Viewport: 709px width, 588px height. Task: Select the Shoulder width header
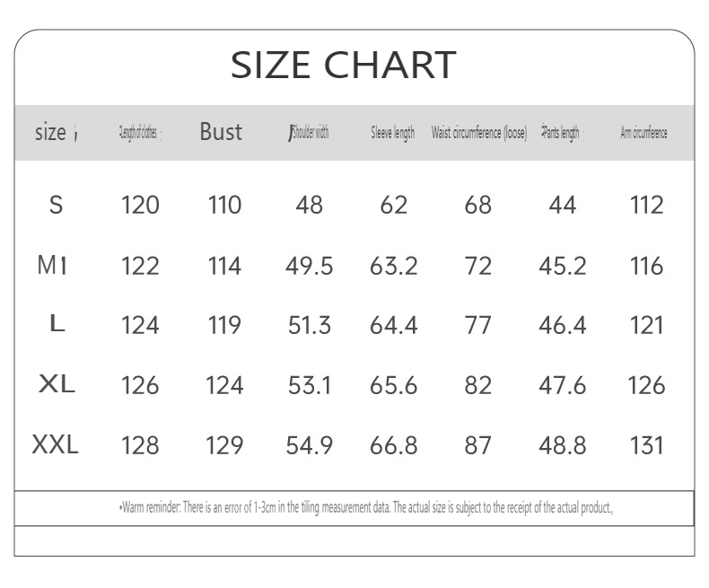[311, 132]
